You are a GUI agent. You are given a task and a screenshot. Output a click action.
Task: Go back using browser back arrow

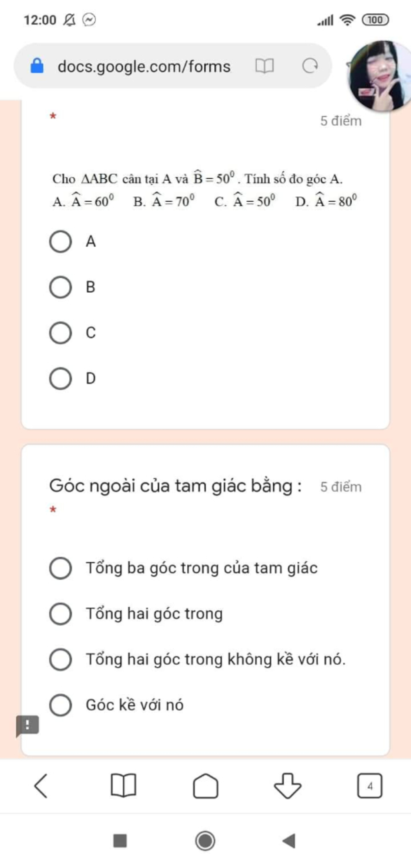(x=41, y=786)
